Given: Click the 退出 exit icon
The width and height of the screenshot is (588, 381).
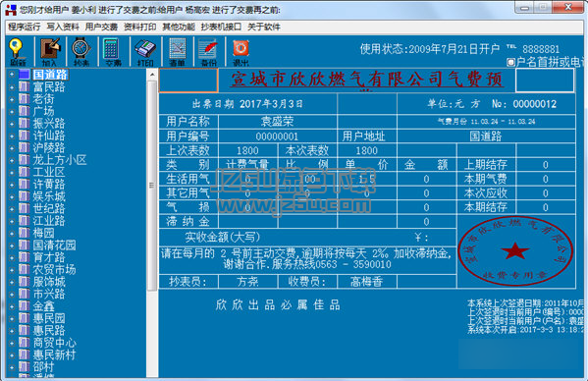Looking at the screenshot, I should point(241,52).
